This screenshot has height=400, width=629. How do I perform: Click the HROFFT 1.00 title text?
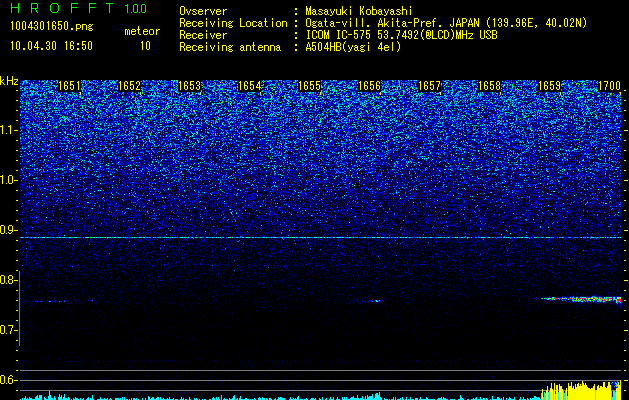coord(78,8)
